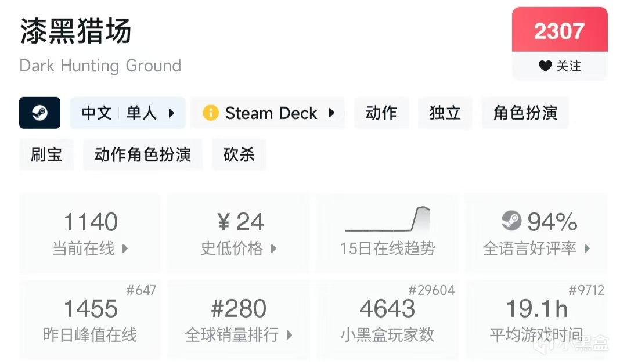Screen dimensions: 627x364
Task: Select the 角色扮演 genre tag
Action: point(525,113)
